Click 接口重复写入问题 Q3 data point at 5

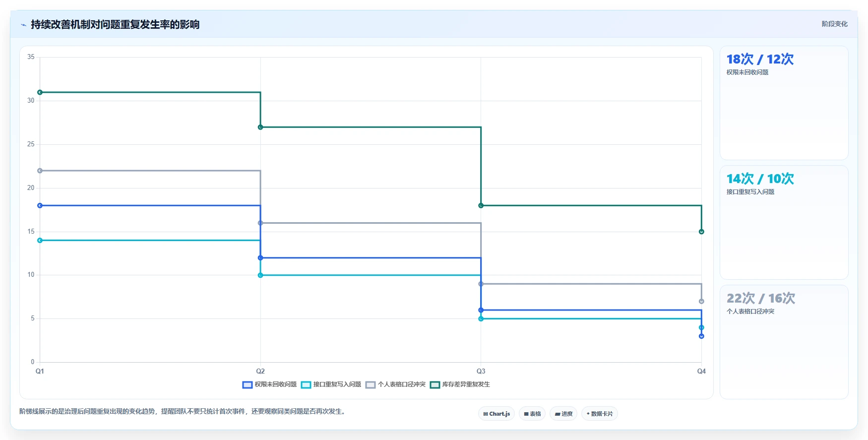click(481, 319)
